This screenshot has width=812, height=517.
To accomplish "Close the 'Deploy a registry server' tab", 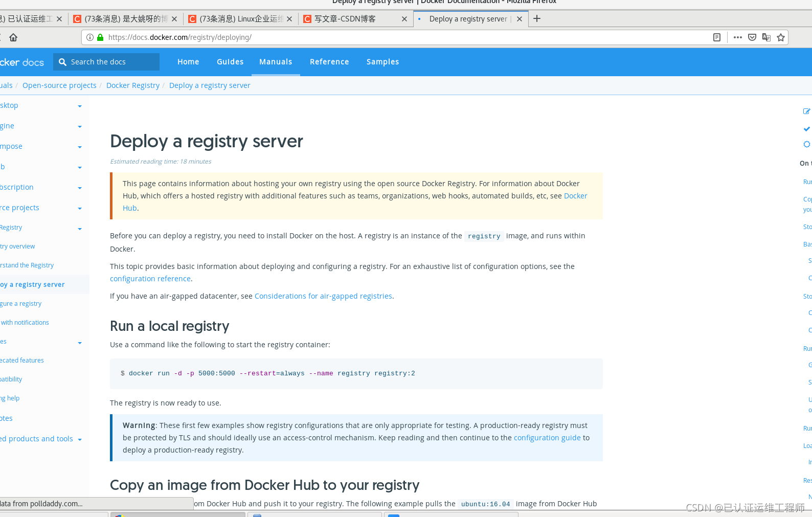I will 520,19.
